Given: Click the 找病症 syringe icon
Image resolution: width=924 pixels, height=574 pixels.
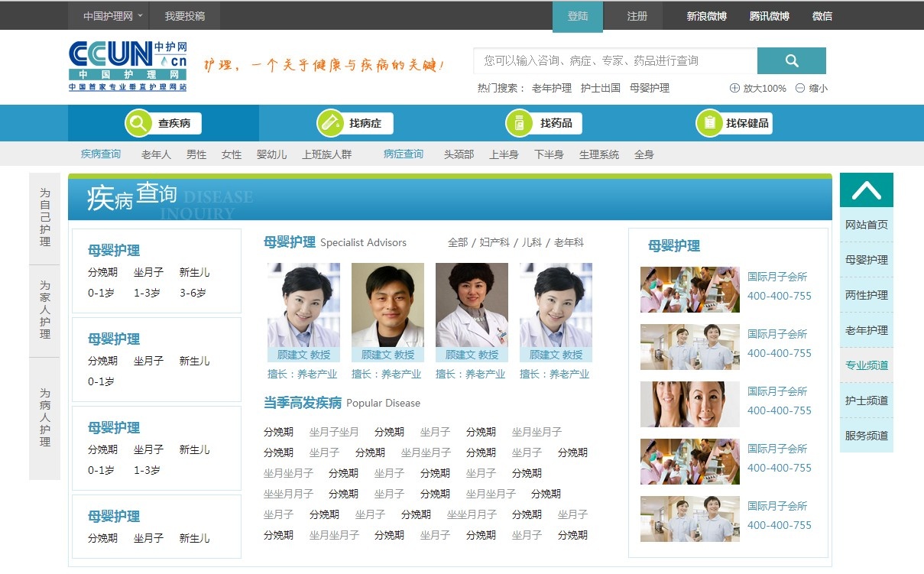Looking at the screenshot, I should 330,123.
